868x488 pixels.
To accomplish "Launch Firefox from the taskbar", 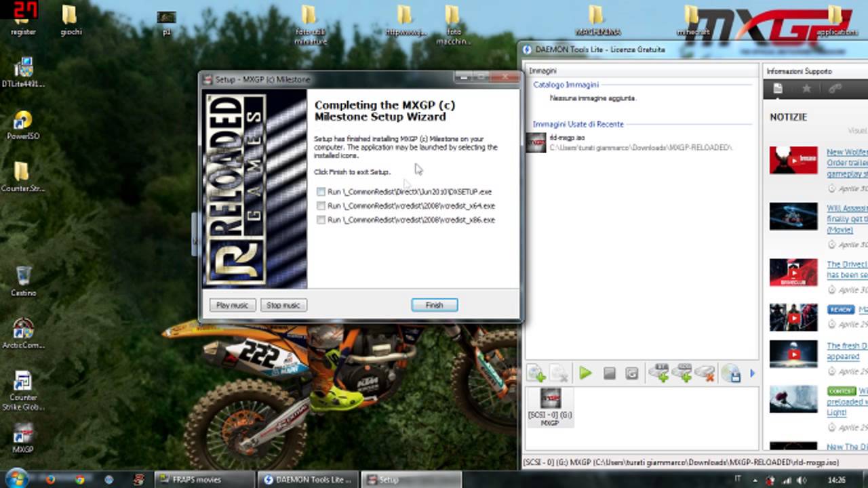I will (x=50, y=479).
